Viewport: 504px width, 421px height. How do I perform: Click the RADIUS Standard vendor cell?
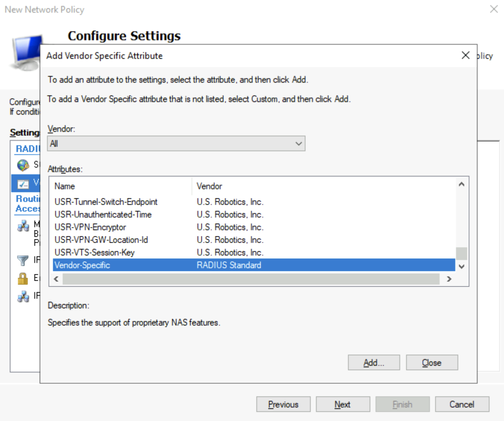[229, 265]
